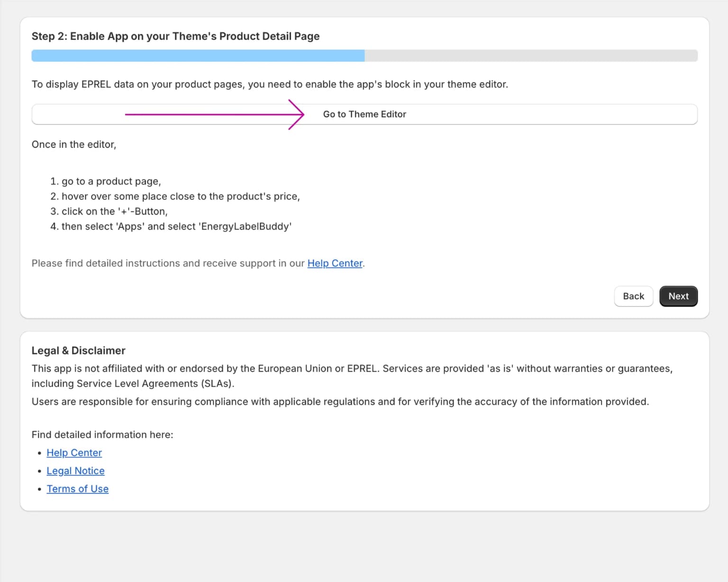This screenshot has width=728, height=582.
Task: Open the Help Center link under Legal & Disclaimer
Action: pyautogui.click(x=74, y=453)
